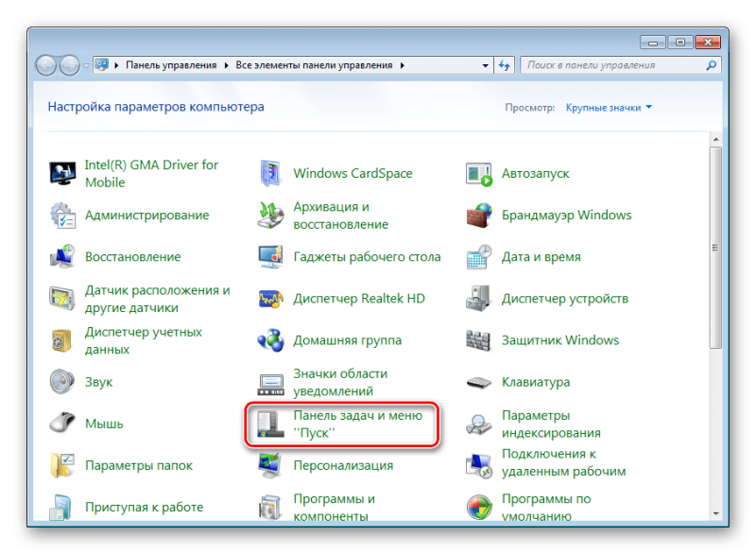756x554 pixels.
Task: Open the Клавиатура icon
Action: (x=479, y=382)
